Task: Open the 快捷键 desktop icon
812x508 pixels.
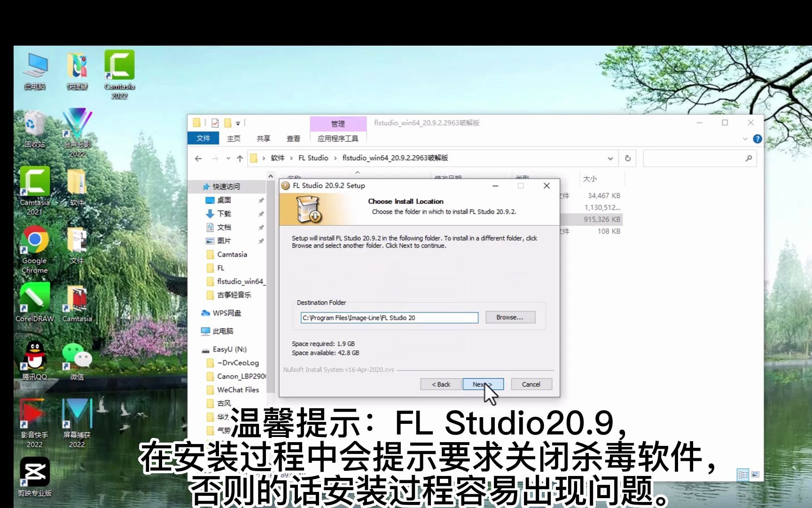Action: [77, 71]
